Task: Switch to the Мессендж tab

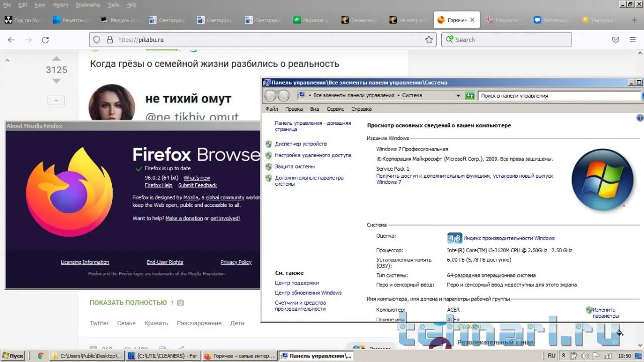Action: [553, 20]
